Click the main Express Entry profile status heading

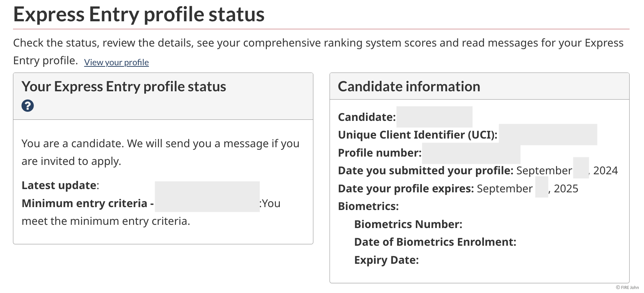[139, 15]
